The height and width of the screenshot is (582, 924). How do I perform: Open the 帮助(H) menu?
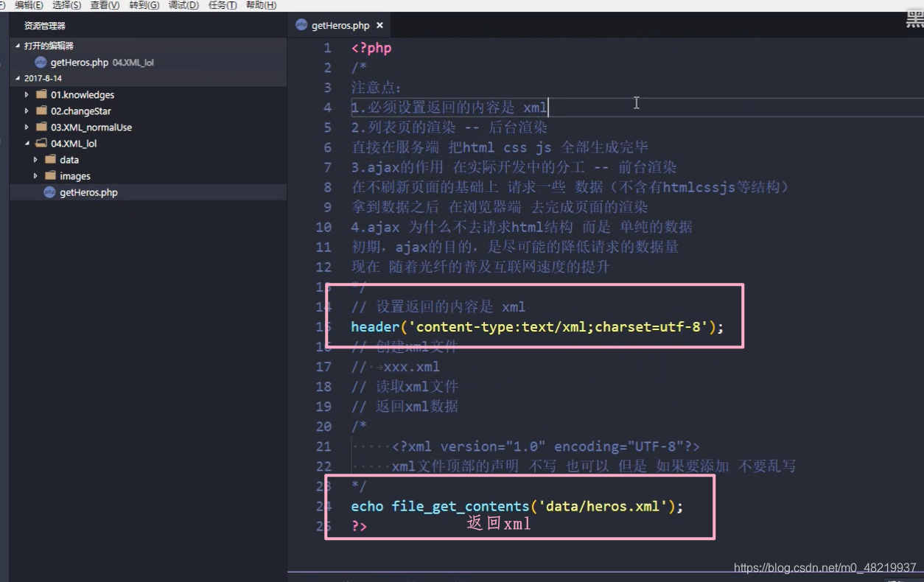click(261, 5)
